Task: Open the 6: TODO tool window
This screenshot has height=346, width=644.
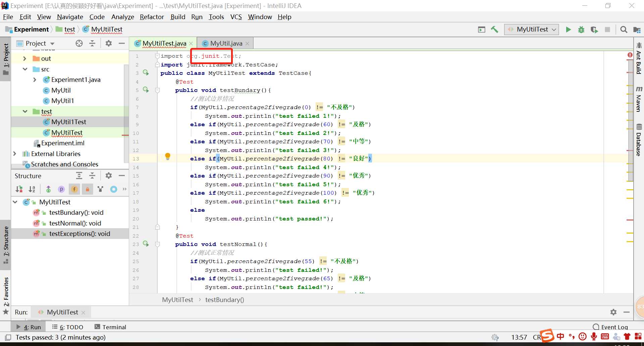Action: [x=68, y=327]
